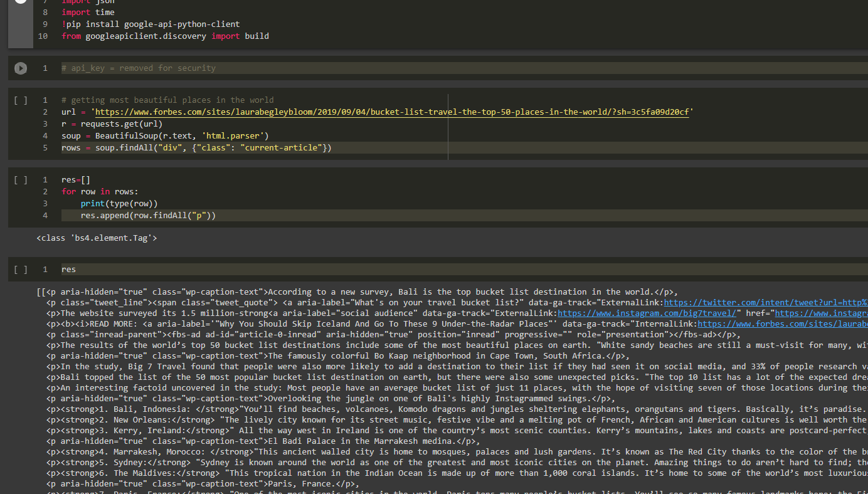The width and height of the screenshot is (868, 494).
Task: Click the '# getting most beautiful places' comment line
Action: tap(167, 100)
